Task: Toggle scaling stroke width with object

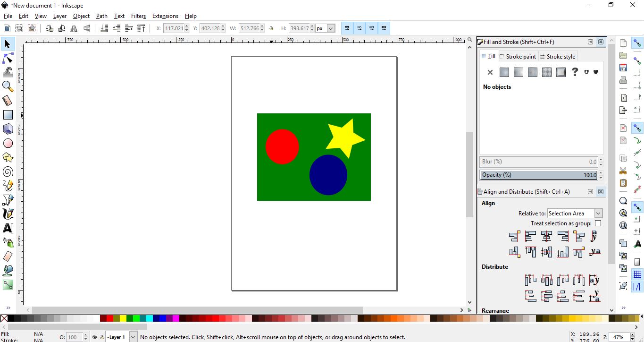Action: point(347,28)
